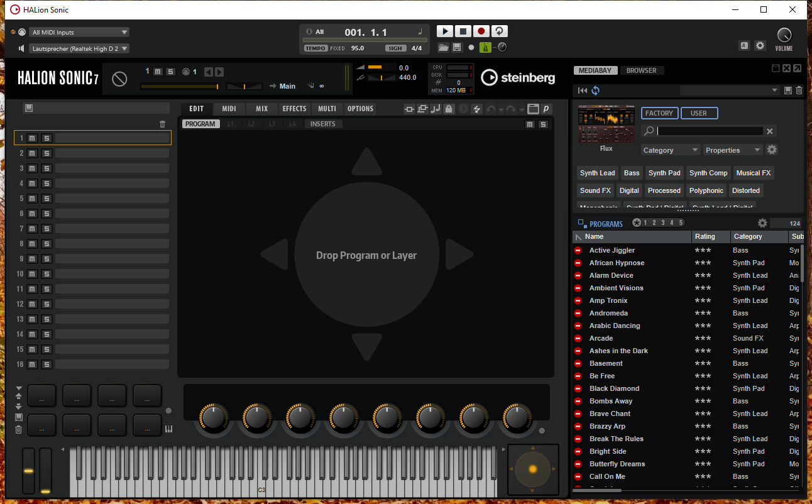Open attribute filter settings gear beside Properties
The width and height of the screenshot is (812, 504).
click(772, 150)
